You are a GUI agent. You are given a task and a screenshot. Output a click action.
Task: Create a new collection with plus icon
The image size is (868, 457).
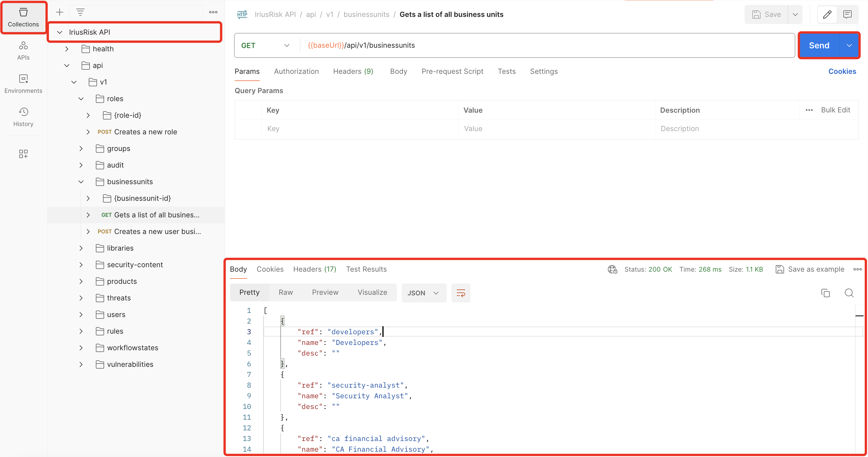click(x=60, y=12)
